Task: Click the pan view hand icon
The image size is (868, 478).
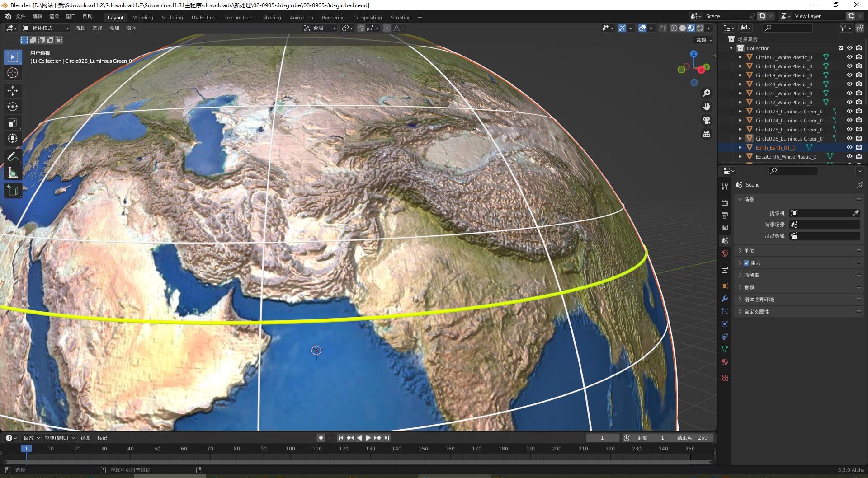Action: [x=706, y=107]
